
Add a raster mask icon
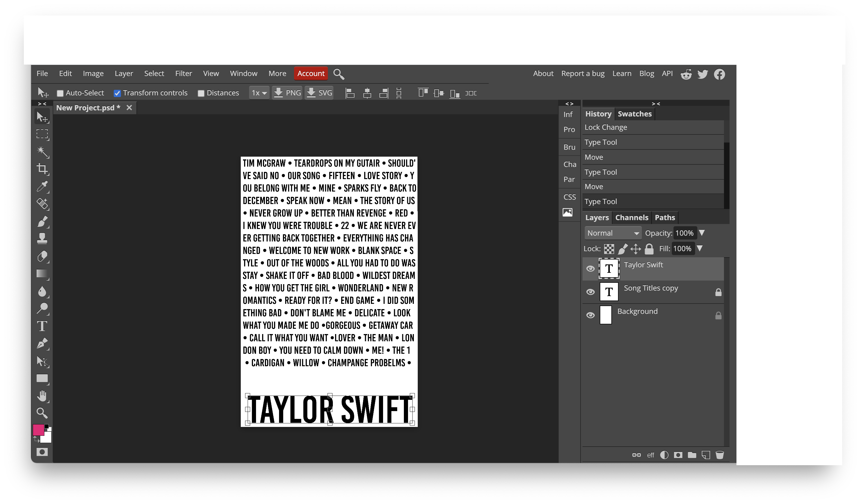pyautogui.click(x=678, y=455)
